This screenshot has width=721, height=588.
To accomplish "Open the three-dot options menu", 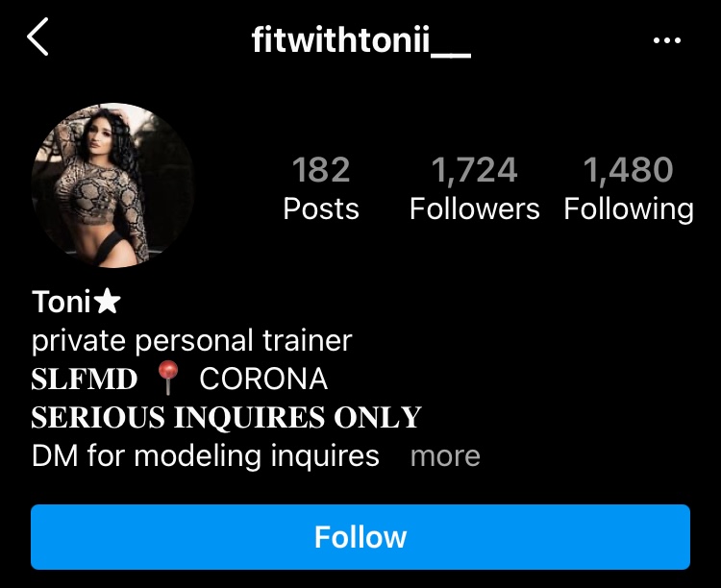I will coord(667,40).
